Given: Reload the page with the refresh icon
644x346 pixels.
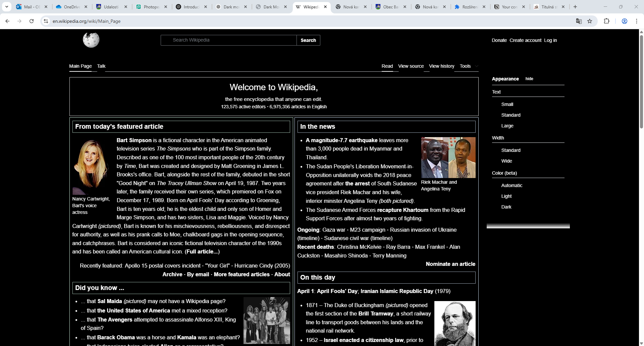Looking at the screenshot, I should coord(32,21).
